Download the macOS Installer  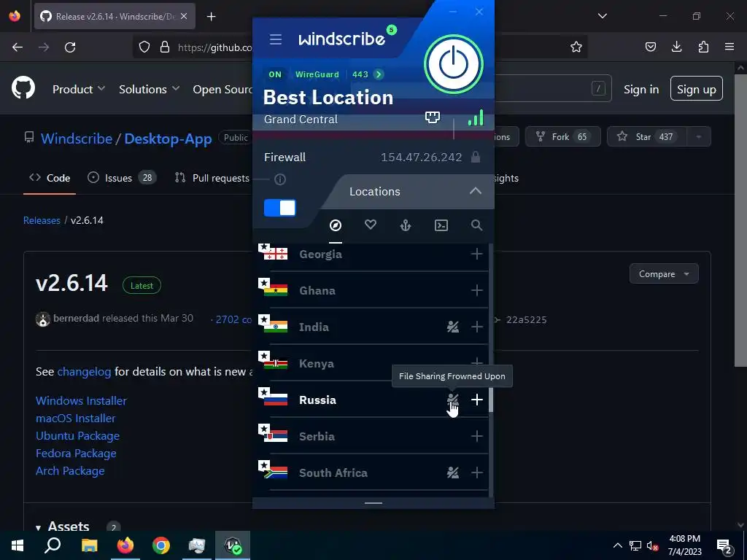(75, 418)
